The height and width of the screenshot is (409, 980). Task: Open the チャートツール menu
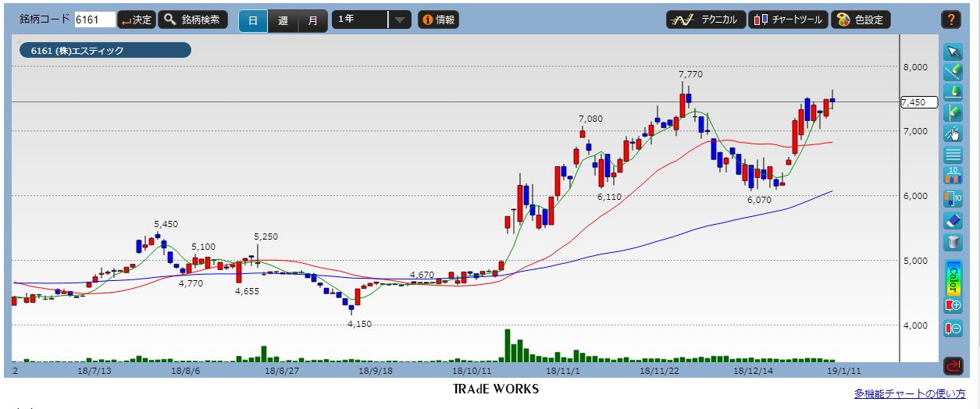788,20
